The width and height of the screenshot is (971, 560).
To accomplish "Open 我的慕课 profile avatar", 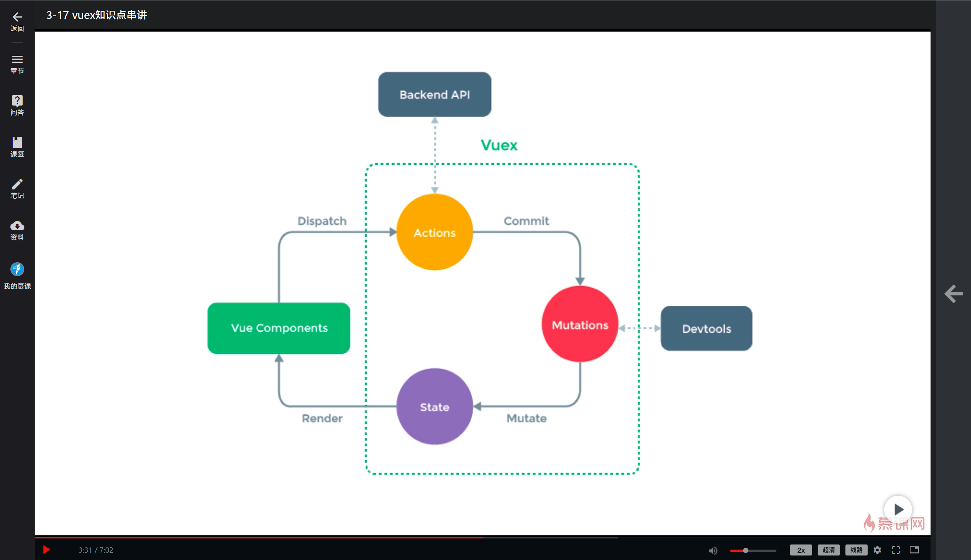I will coord(17,270).
